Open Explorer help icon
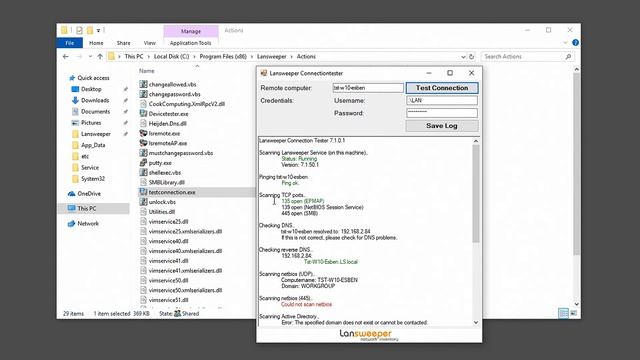Screen dimensions: 640x360 click(x=575, y=42)
